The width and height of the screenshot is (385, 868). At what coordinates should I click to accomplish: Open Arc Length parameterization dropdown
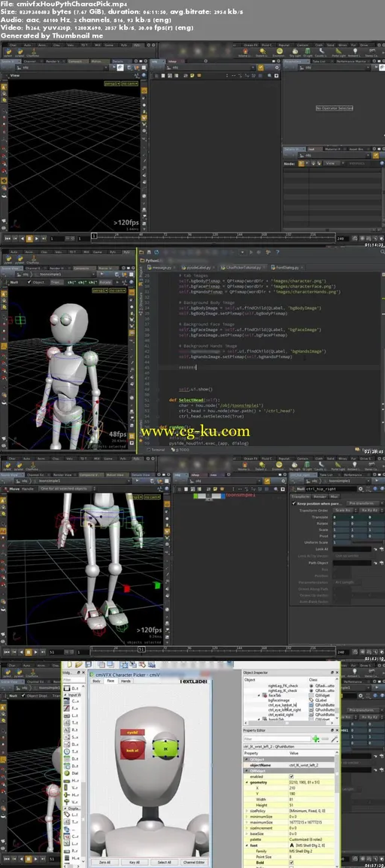[x=347, y=582]
